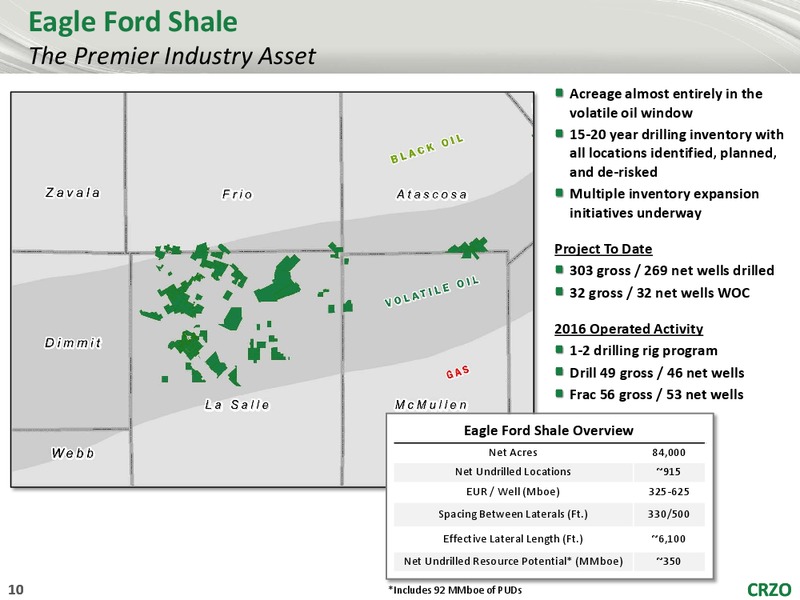The image size is (800, 600).
Task: Click the '84,000' net acres value
Action: pyautogui.click(x=668, y=453)
